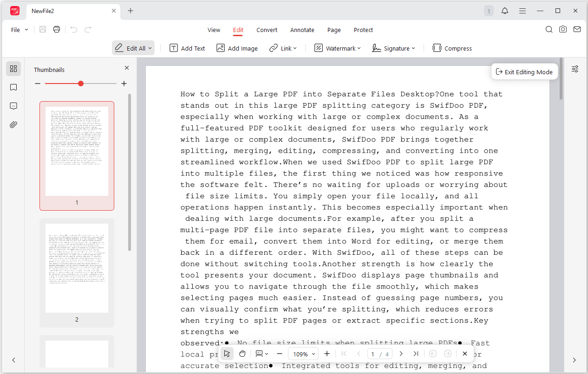Click the numbered badge in the title bar

click(489, 11)
